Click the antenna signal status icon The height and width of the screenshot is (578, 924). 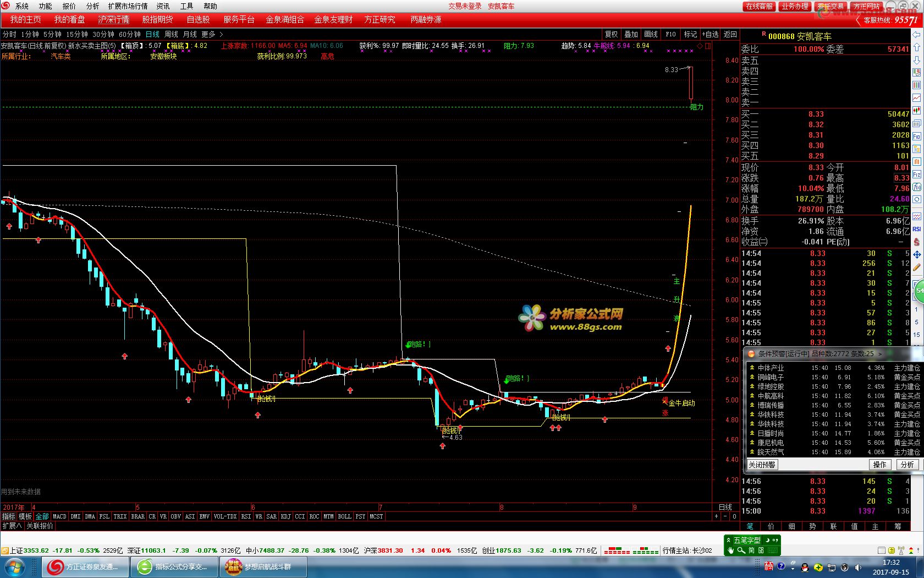tap(901, 550)
